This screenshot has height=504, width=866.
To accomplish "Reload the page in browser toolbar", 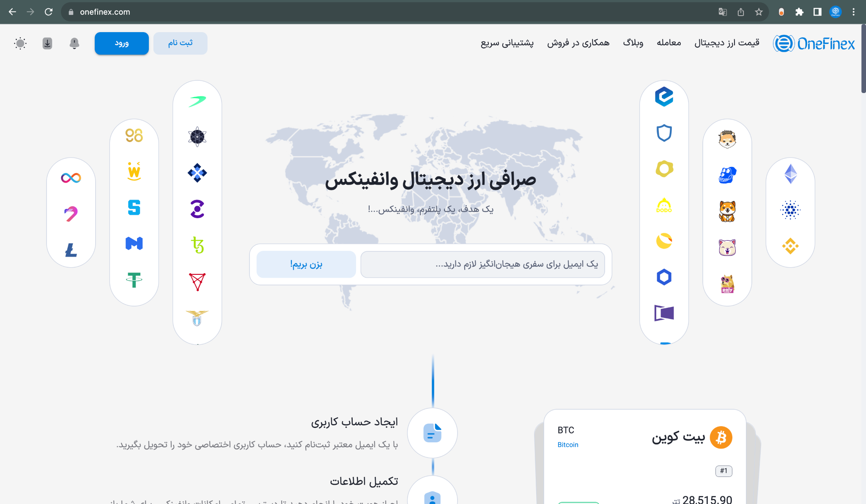I will tap(49, 12).
